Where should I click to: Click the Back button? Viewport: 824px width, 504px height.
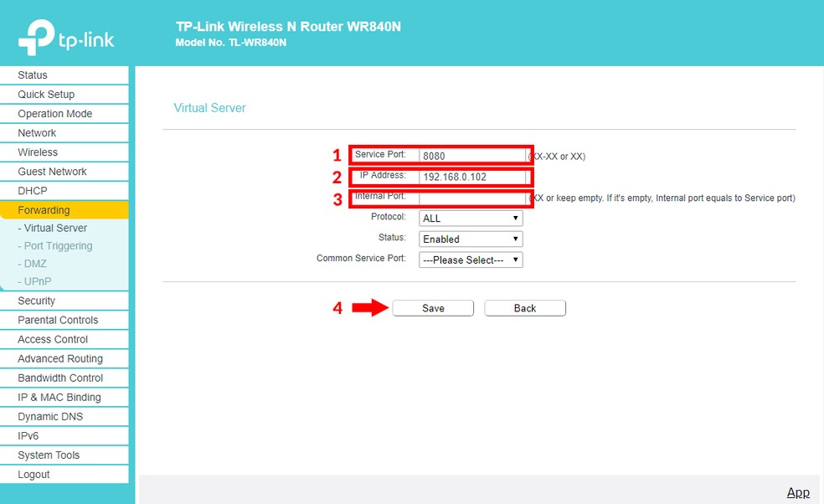coord(525,308)
